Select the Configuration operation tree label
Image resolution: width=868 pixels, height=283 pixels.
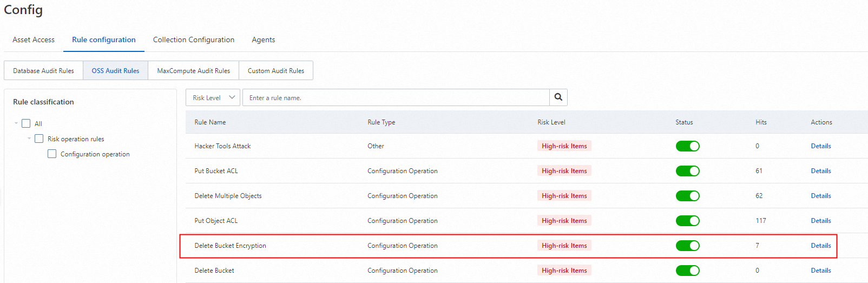pyautogui.click(x=95, y=154)
